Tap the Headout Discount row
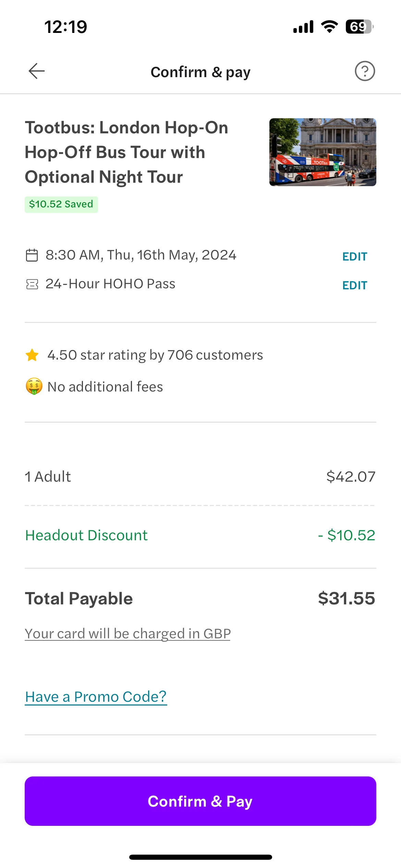401x868 pixels. click(x=200, y=535)
